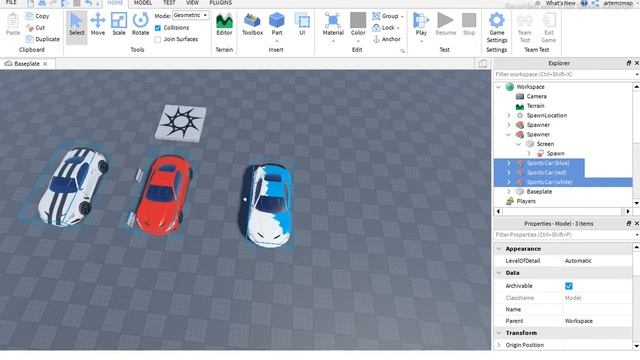The height and width of the screenshot is (360, 640).
Task: Open the Terrain Editor
Action: pyautogui.click(x=224, y=24)
